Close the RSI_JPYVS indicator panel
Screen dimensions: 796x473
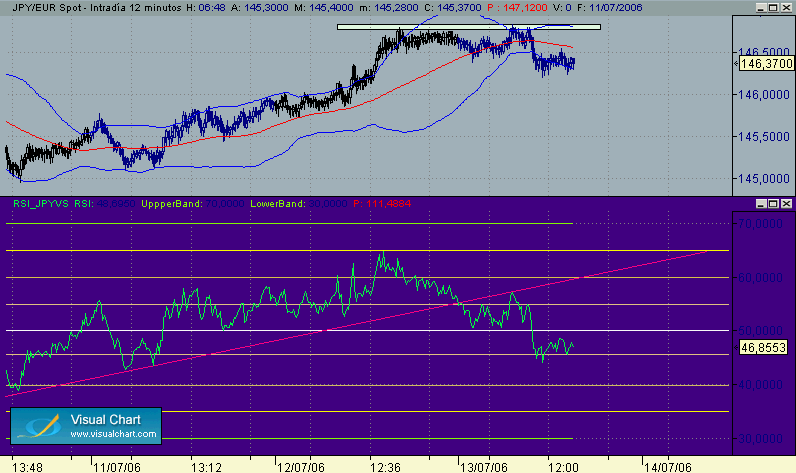click(x=786, y=204)
